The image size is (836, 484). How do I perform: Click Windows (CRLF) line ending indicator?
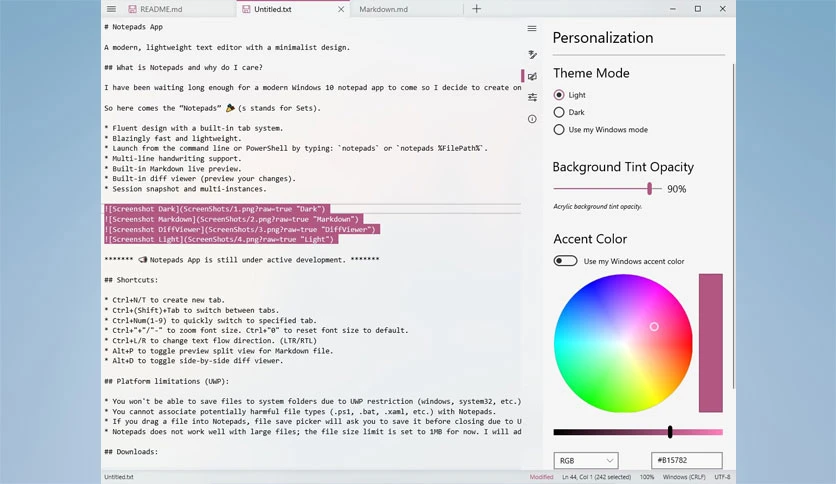(x=684, y=477)
